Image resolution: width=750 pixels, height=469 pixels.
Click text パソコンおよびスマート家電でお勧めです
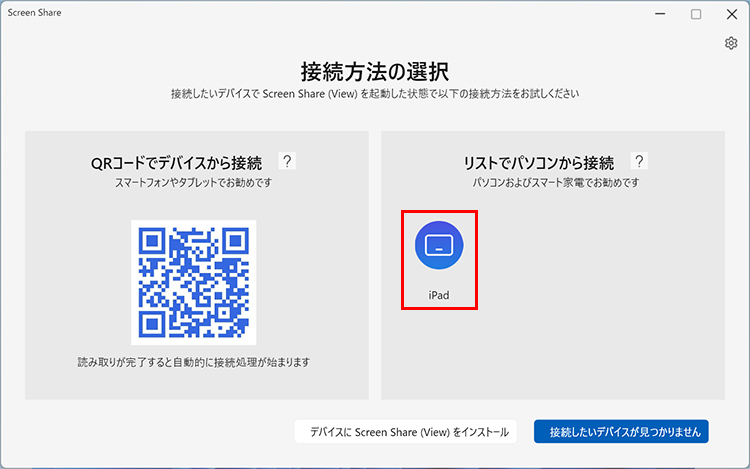coord(556,183)
